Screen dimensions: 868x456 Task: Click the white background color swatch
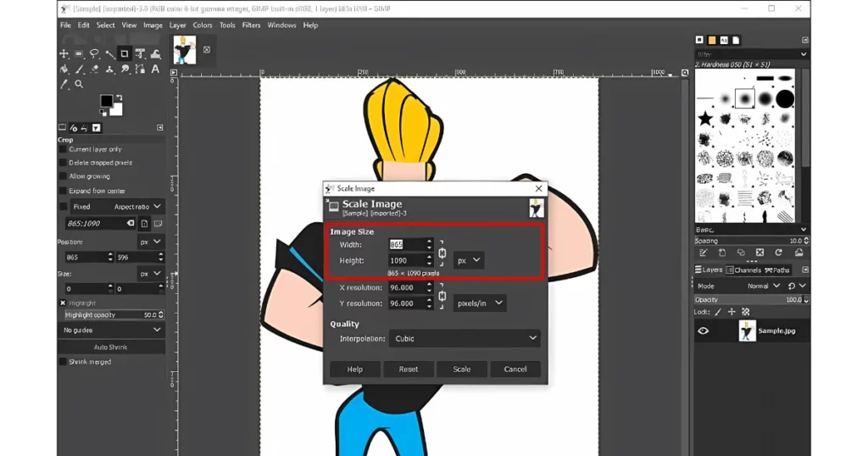[x=117, y=109]
